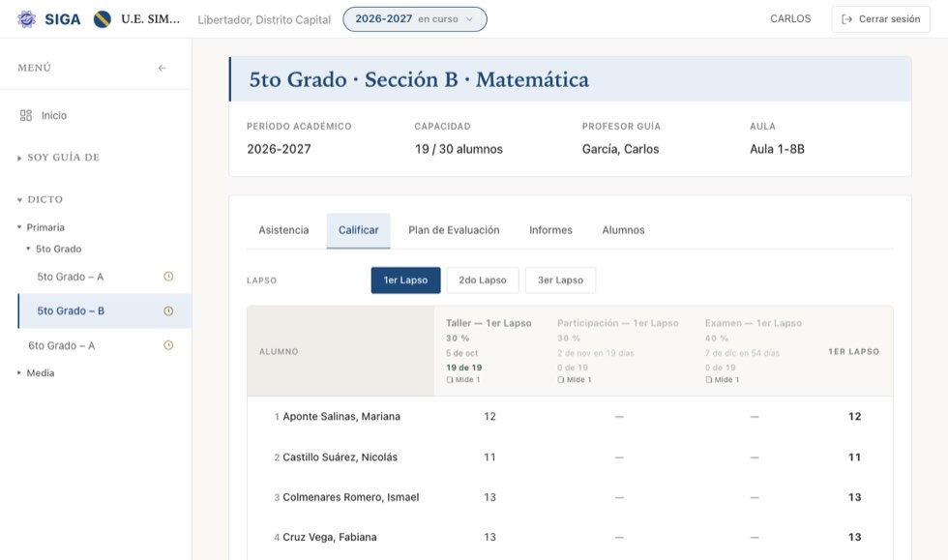Click the Mide 1 icon under Participación
948x560 pixels.
click(560, 380)
